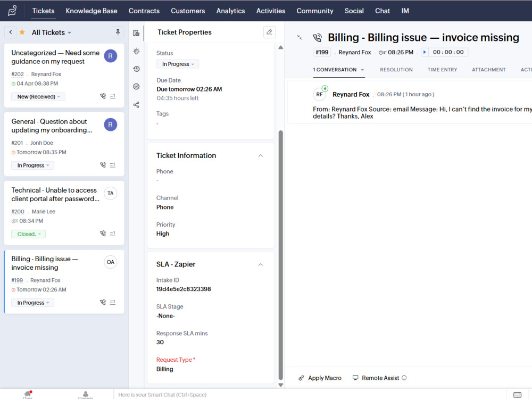
Task: Click the OA assignee avatar on ticket #199
Action: point(111,262)
